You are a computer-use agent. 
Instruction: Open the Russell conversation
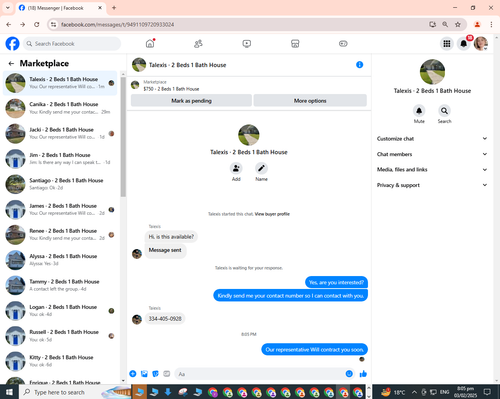pyautogui.click(x=60, y=336)
